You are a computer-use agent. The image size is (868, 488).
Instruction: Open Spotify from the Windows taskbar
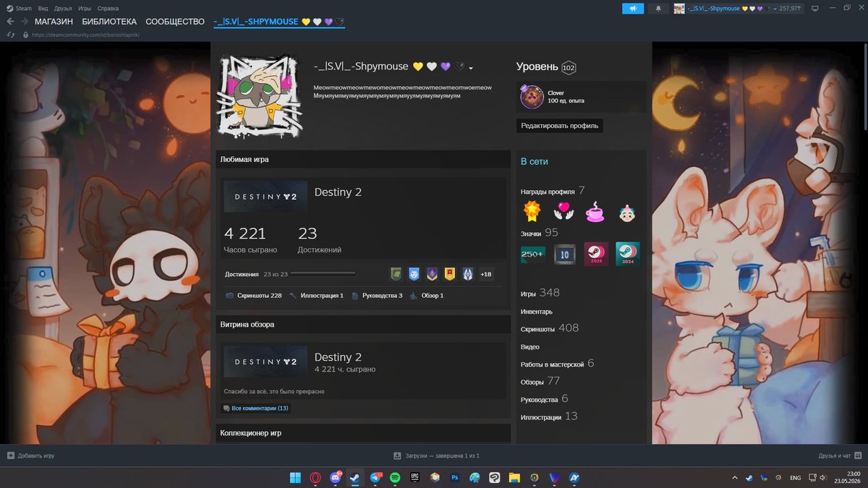395,477
